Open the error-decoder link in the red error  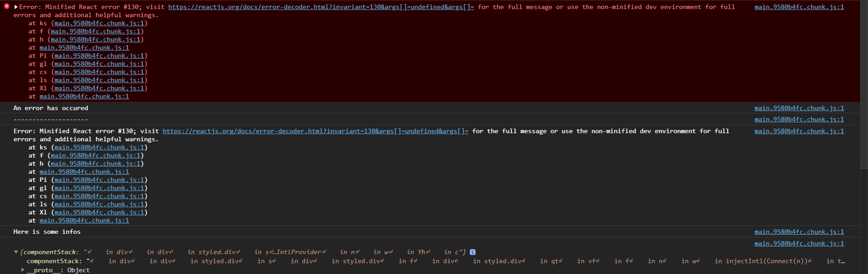click(x=321, y=7)
